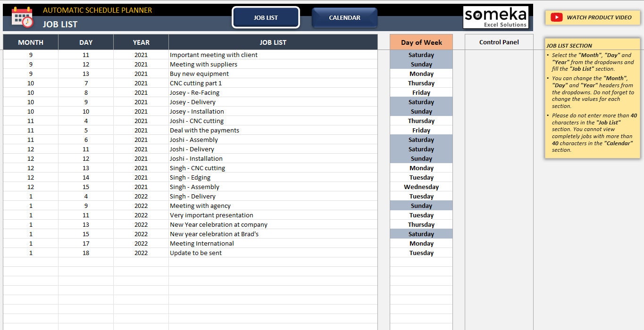Select the JOB LIST tab
Viewport: 644px width, 330px height.
(x=267, y=17)
